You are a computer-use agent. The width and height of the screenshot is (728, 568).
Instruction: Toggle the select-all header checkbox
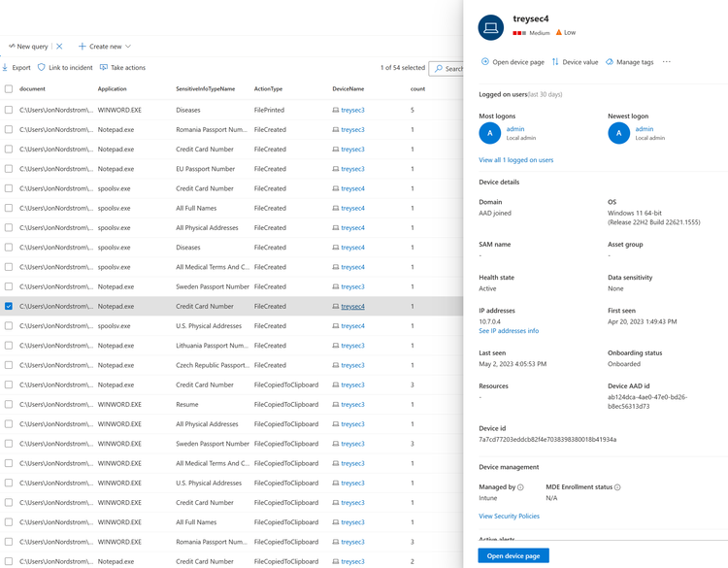pyautogui.click(x=9, y=88)
